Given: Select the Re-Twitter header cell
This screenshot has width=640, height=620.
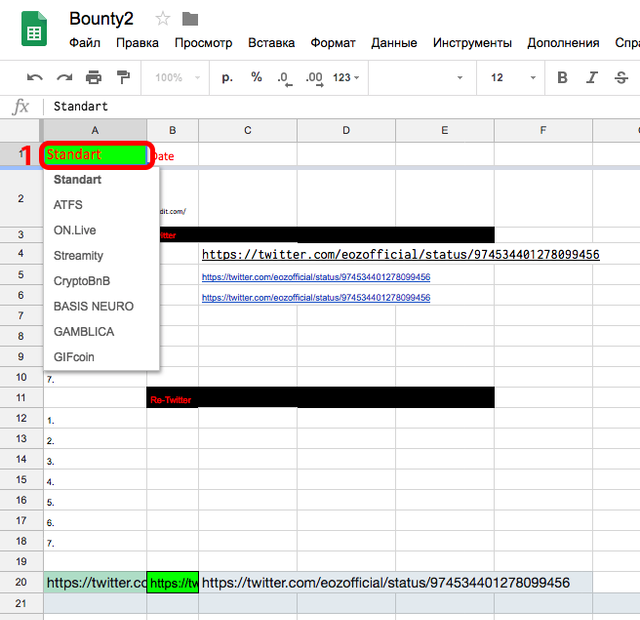Looking at the screenshot, I should coord(173,398).
